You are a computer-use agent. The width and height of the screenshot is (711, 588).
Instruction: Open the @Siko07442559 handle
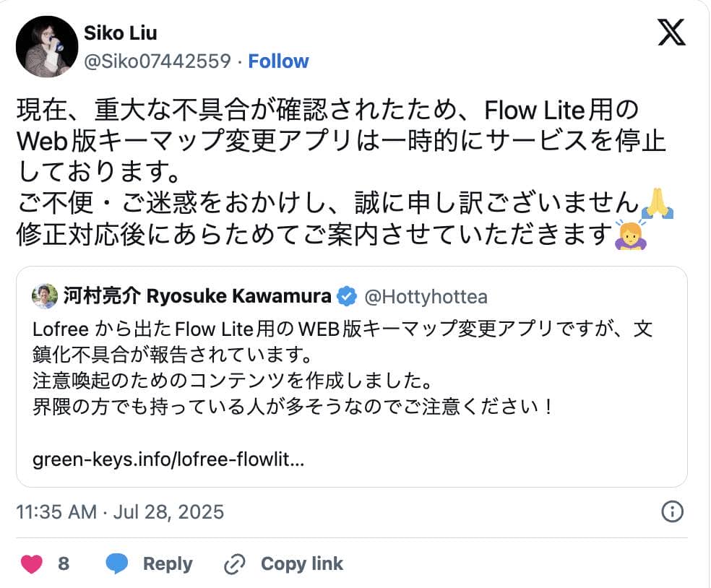(x=158, y=61)
